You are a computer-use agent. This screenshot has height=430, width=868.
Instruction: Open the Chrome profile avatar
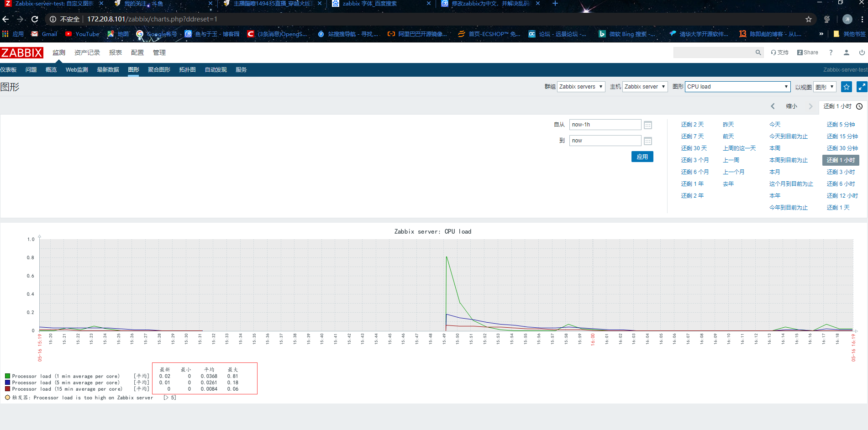pos(847,19)
